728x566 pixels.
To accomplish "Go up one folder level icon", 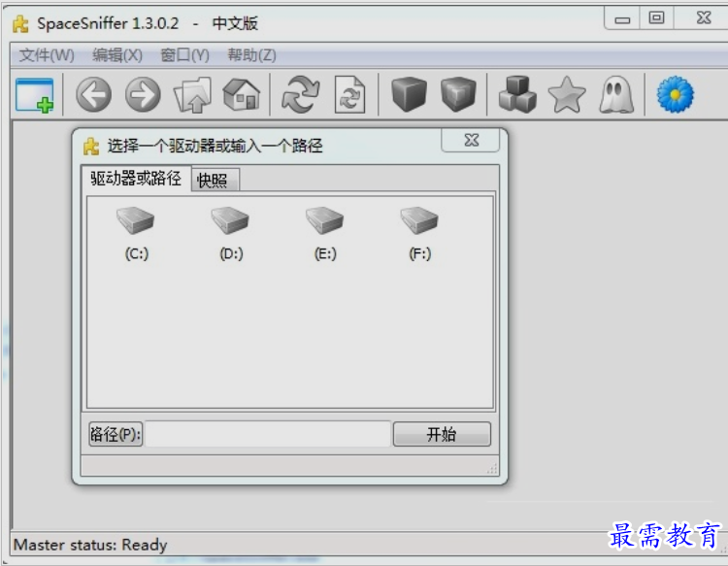I will pyautogui.click(x=192, y=95).
